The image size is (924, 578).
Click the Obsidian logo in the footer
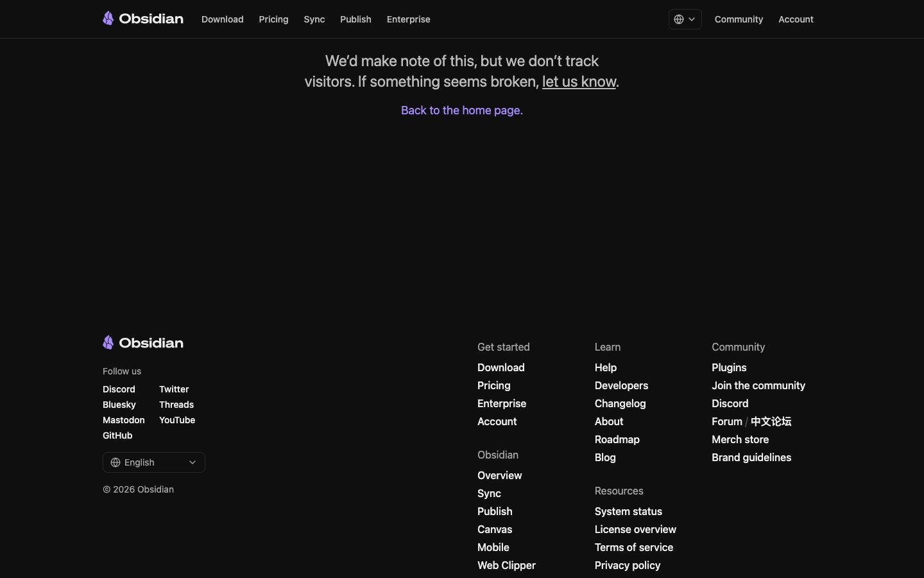pyautogui.click(x=142, y=343)
